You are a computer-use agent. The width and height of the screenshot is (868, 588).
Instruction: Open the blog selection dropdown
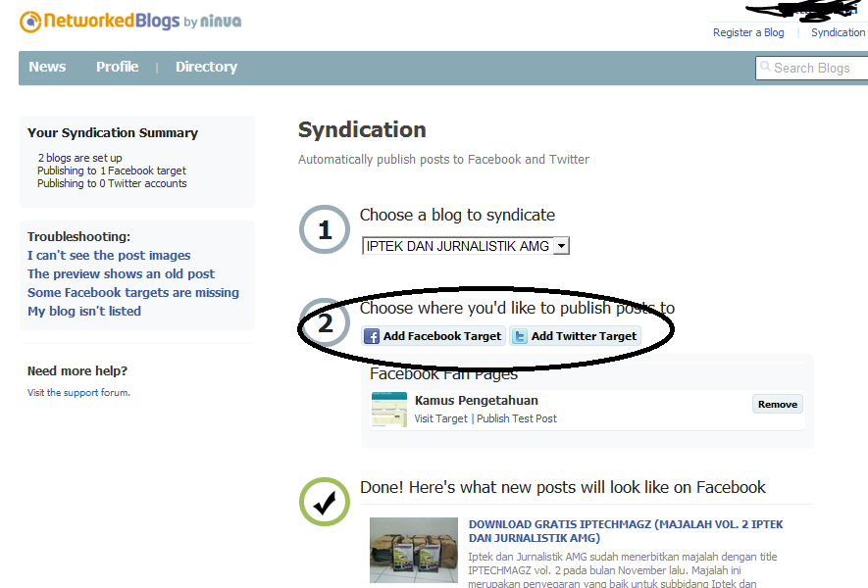point(465,246)
